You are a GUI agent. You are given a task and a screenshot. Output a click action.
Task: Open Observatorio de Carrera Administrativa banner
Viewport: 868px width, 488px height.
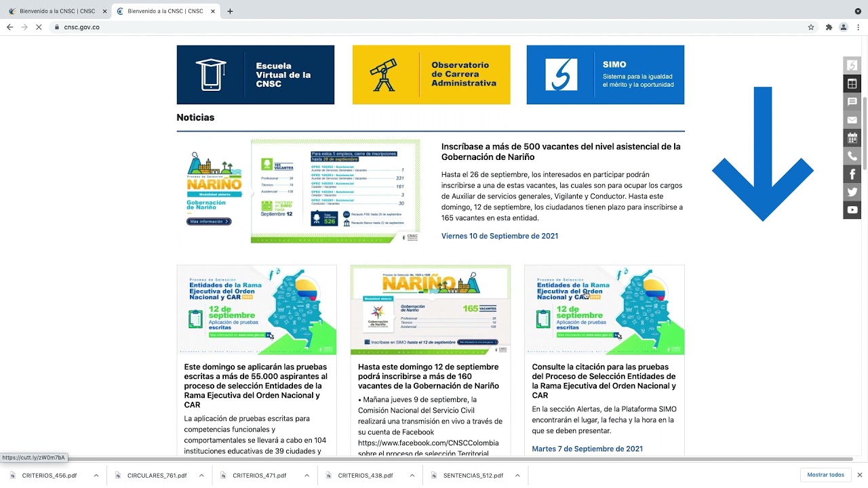pyautogui.click(x=431, y=75)
